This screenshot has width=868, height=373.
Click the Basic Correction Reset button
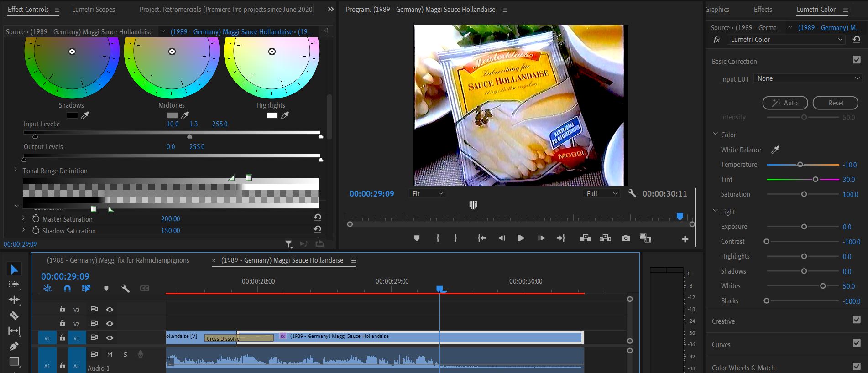(x=835, y=103)
